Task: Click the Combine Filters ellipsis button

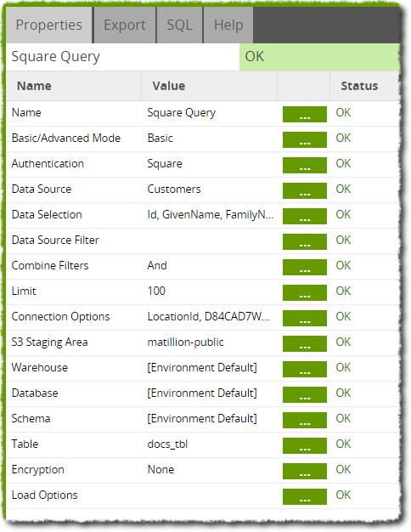Action: 305,268
